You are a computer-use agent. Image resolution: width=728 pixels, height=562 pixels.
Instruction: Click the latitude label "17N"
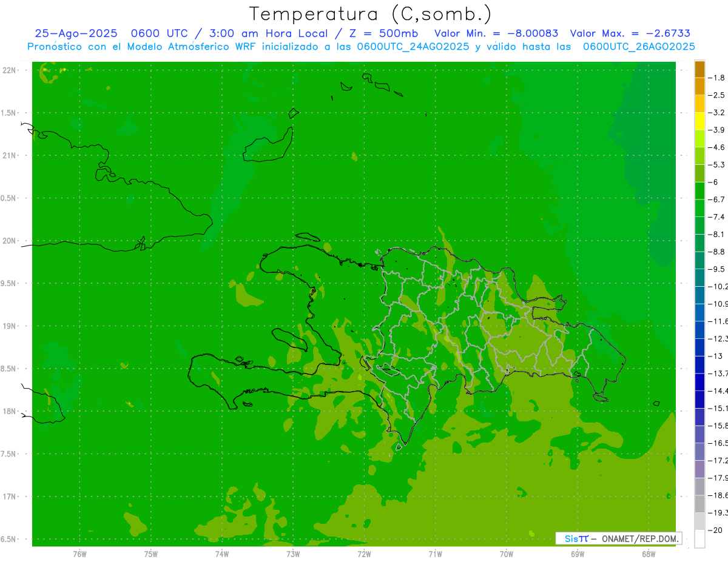pyautogui.click(x=10, y=497)
